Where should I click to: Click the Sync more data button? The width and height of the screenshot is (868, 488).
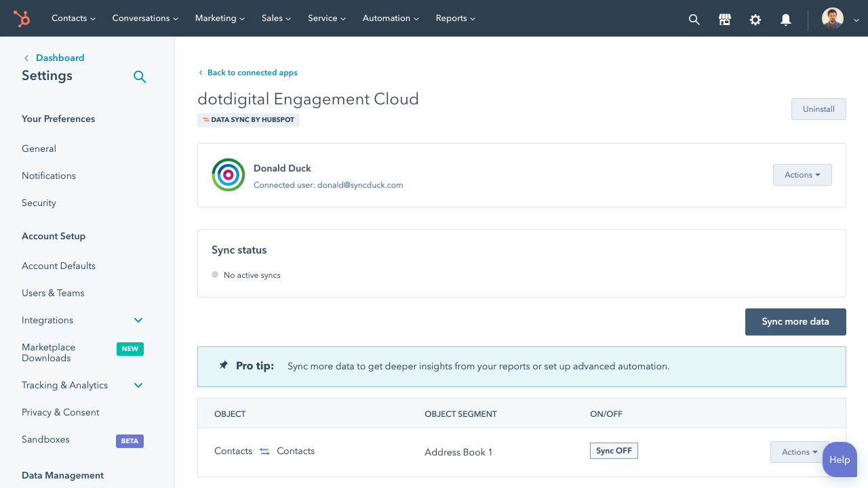(x=795, y=321)
